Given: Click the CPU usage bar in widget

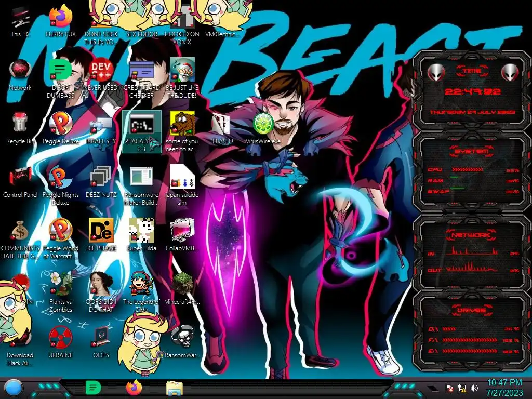Looking at the screenshot, I should 467,169.
